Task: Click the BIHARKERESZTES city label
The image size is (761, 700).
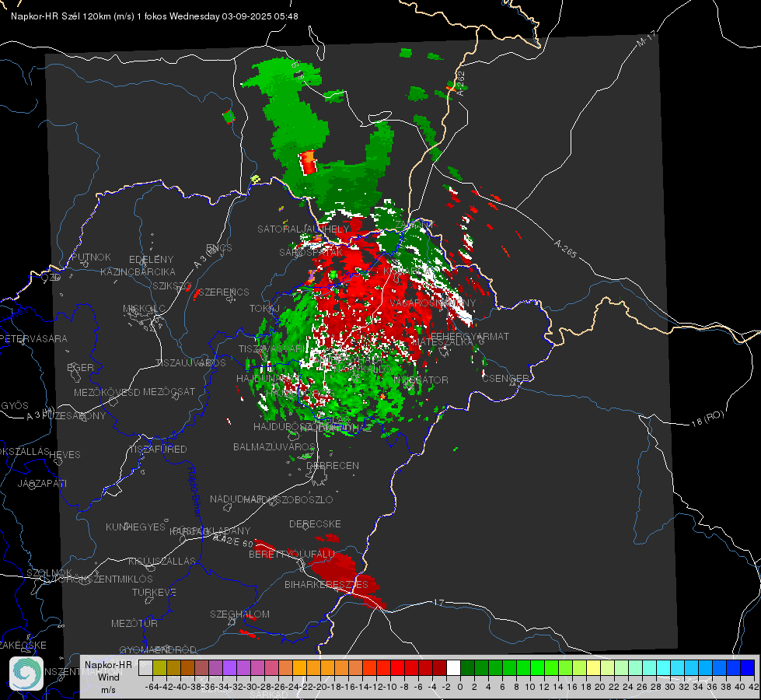Action: pos(326,585)
